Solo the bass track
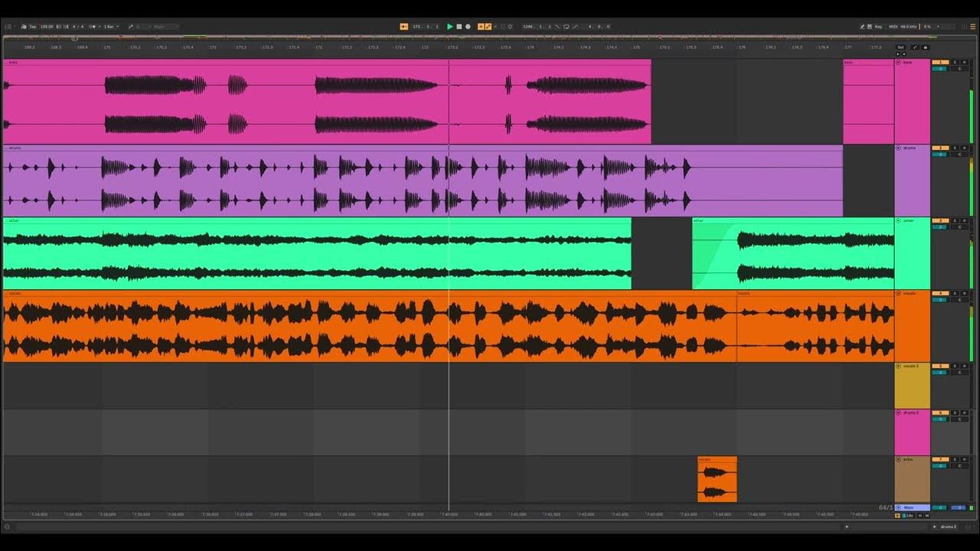 click(x=955, y=62)
